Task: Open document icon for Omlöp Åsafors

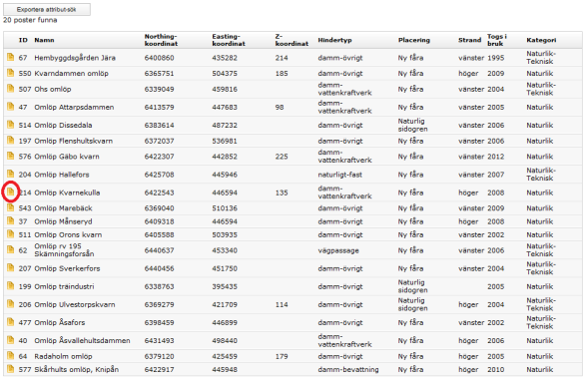Action: (11, 322)
